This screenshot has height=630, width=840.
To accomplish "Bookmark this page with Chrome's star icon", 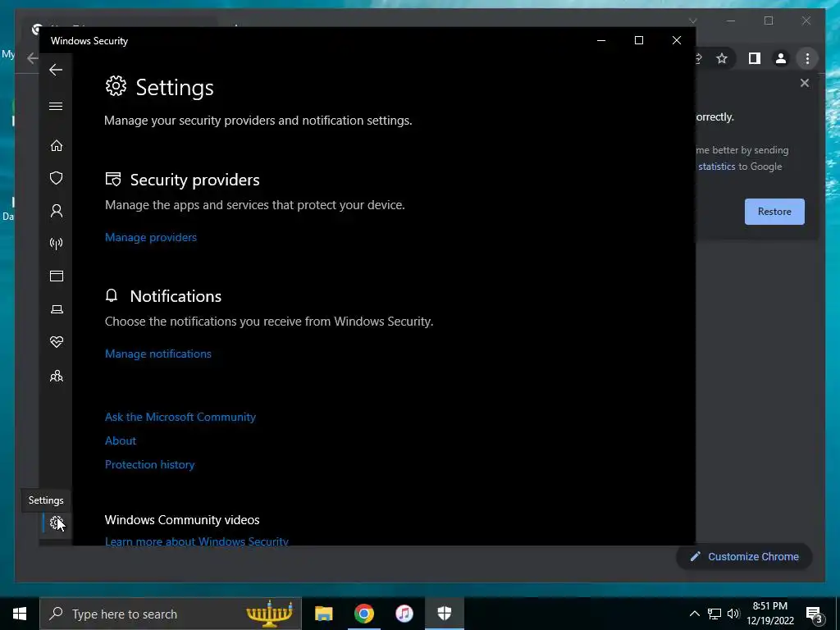I will click(722, 58).
